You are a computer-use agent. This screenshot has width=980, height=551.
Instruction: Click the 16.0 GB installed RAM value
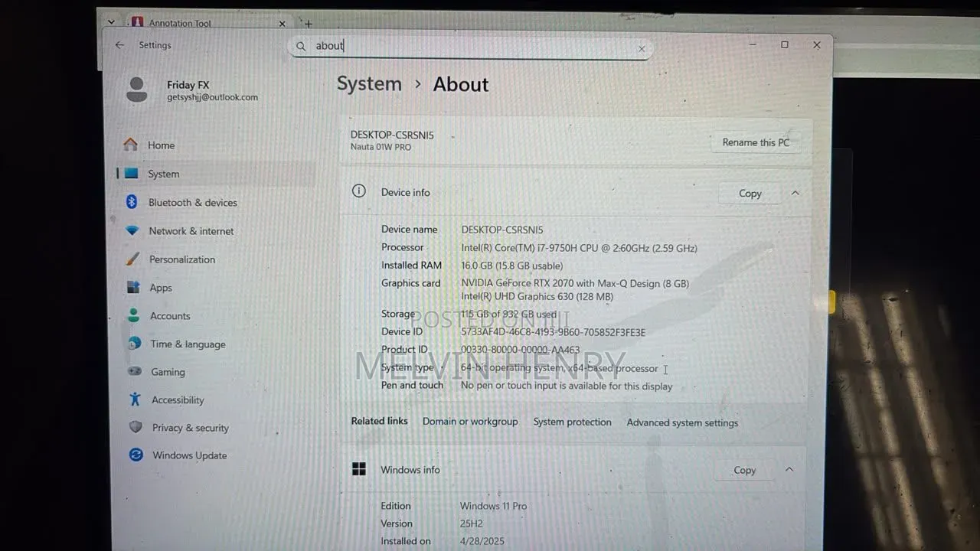coord(511,266)
